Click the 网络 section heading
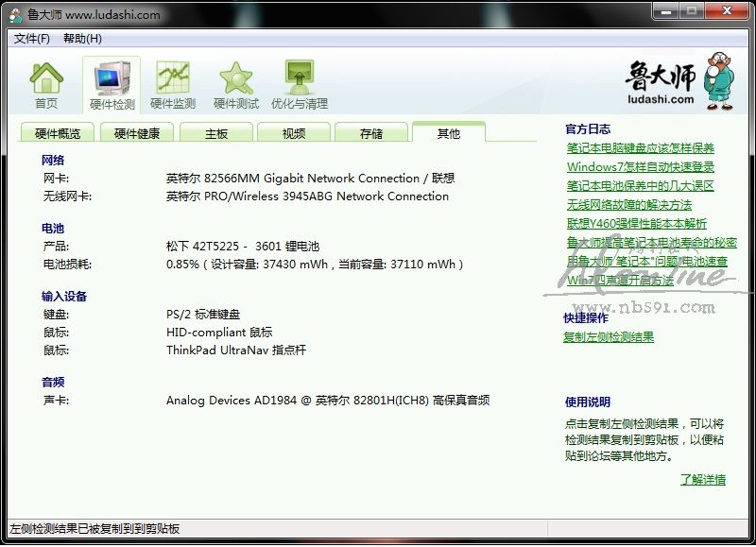Viewport: 756px width, 547px height. (x=53, y=160)
